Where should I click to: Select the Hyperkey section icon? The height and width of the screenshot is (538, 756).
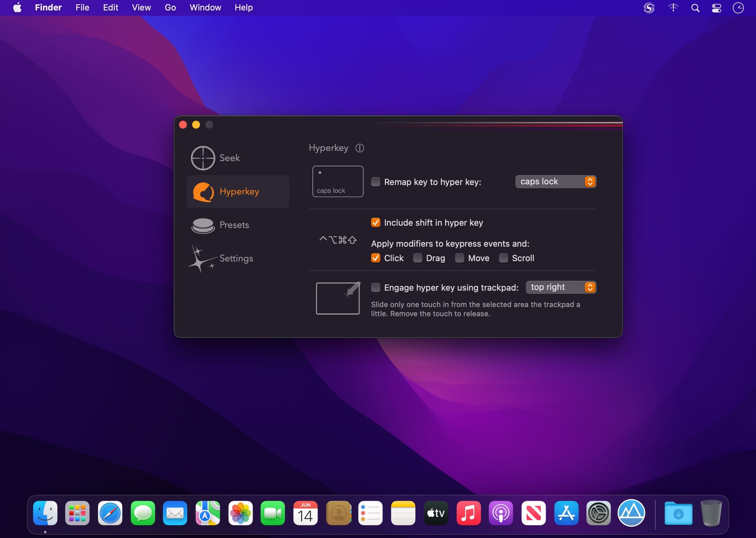pos(203,192)
